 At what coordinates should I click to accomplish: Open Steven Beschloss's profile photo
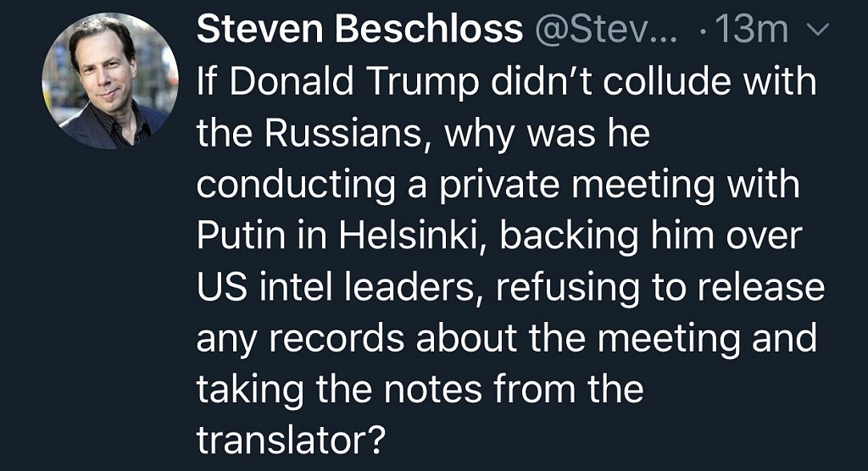(110, 81)
